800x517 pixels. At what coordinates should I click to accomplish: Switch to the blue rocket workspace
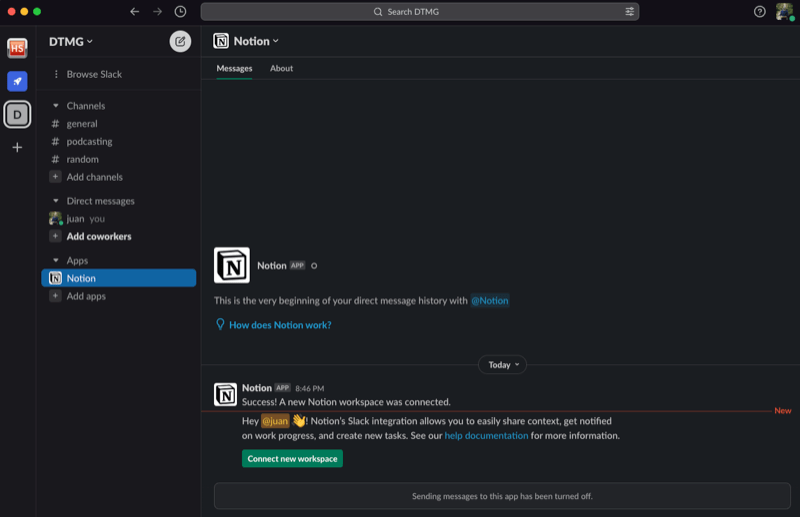coord(17,81)
